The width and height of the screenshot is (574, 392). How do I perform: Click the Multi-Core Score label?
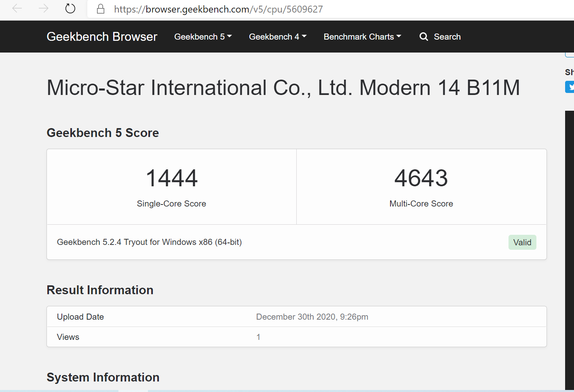pos(421,204)
